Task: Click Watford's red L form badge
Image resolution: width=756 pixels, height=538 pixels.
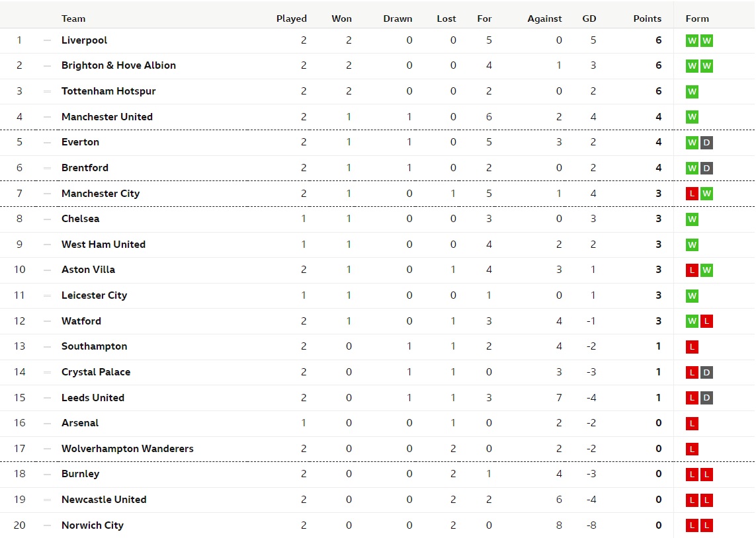Action: click(x=706, y=321)
